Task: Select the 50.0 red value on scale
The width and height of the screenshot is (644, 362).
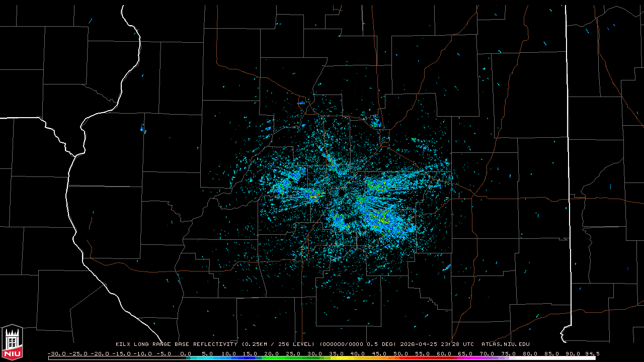Action: tap(401, 353)
